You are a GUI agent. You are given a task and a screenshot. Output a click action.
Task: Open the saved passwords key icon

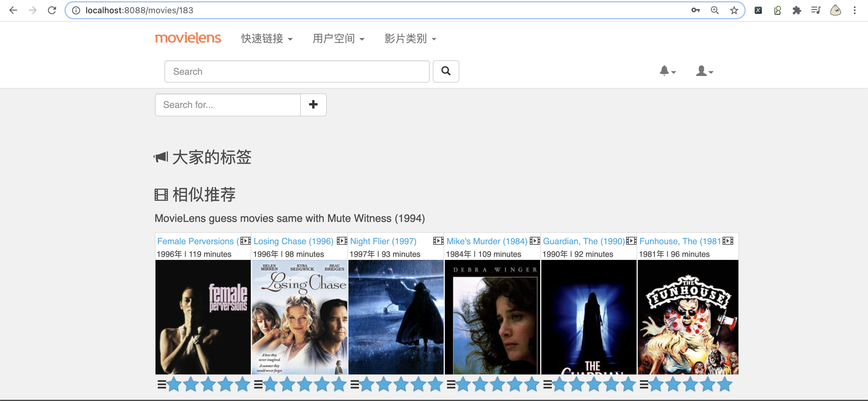(x=696, y=10)
